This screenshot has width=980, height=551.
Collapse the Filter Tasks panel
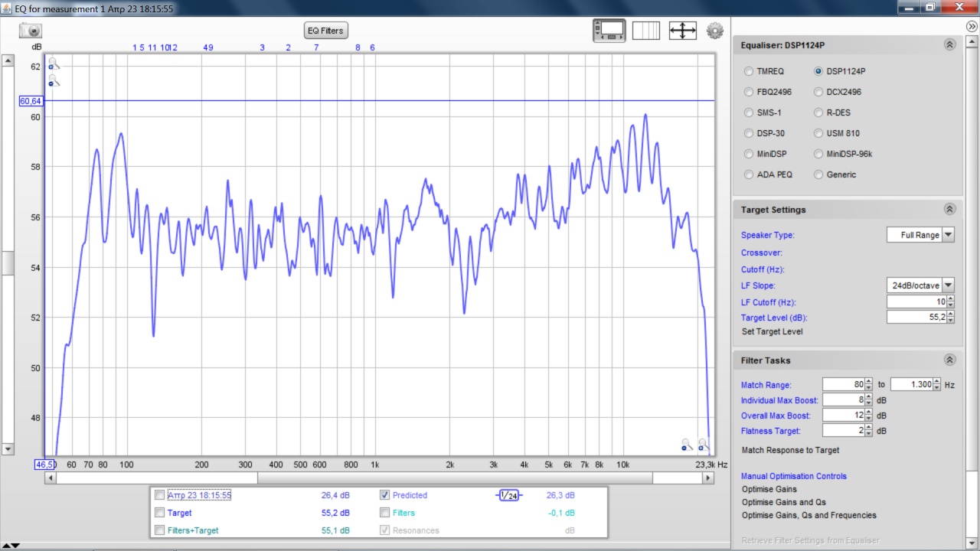(949, 360)
